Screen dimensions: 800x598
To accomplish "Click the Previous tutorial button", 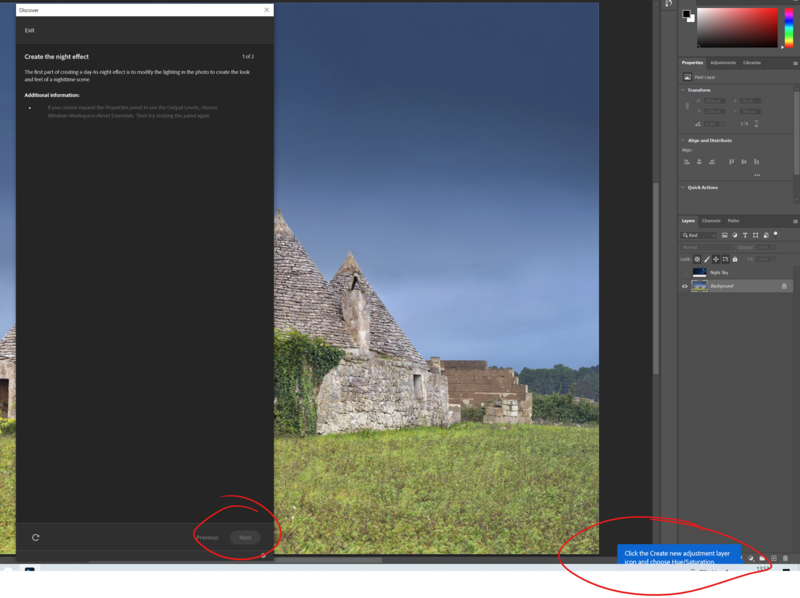I will (207, 537).
